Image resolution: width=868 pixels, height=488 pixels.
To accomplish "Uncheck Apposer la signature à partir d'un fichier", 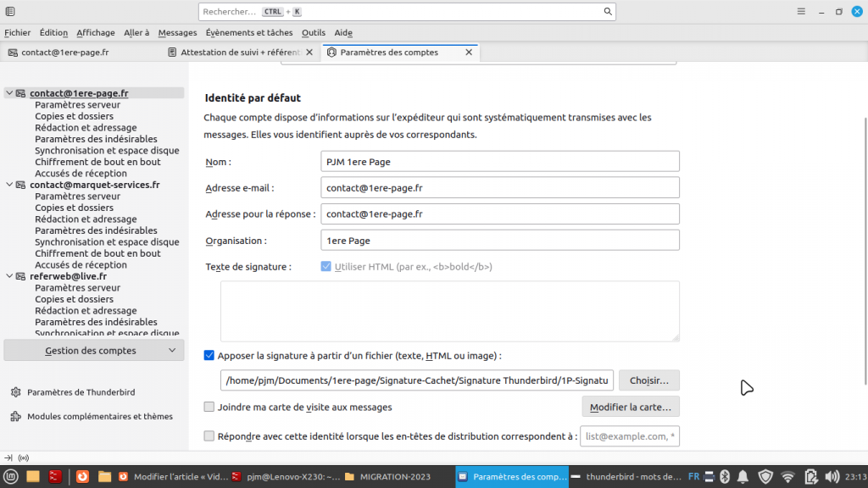I will (x=209, y=356).
